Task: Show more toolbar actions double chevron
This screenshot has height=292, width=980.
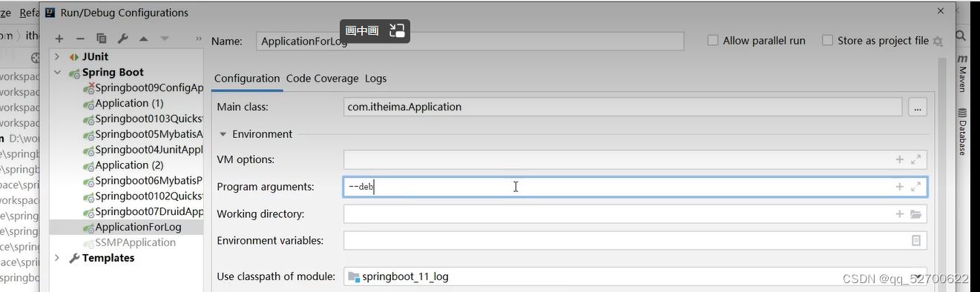Action: click(x=199, y=39)
